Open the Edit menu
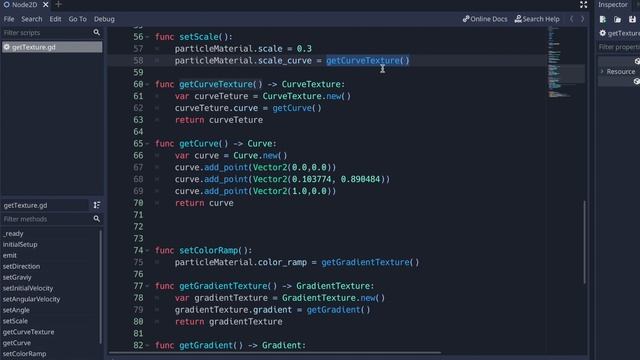 pyautogui.click(x=55, y=19)
